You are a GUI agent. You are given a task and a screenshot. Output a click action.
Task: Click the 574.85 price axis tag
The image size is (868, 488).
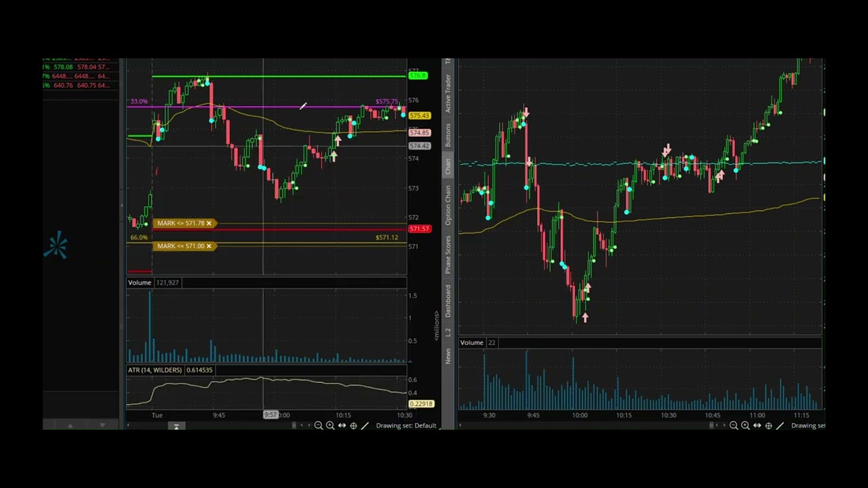point(419,133)
